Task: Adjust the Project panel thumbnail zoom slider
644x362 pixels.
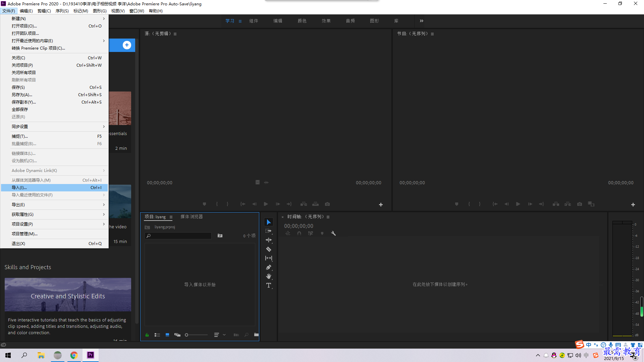Action: click(x=196, y=335)
